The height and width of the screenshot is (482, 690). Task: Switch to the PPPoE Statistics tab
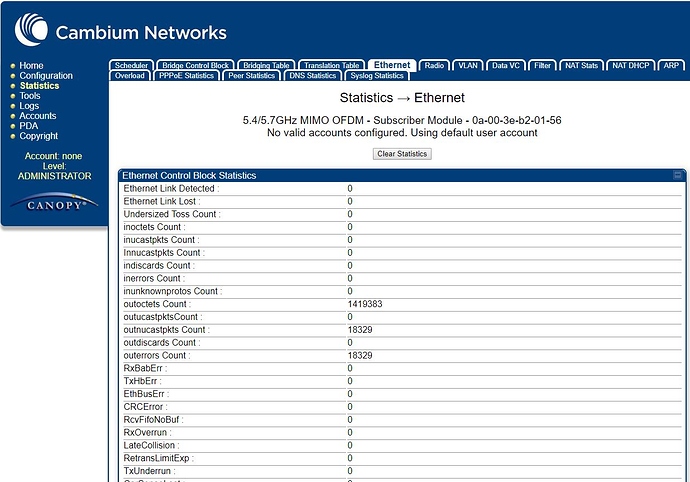tap(187, 76)
